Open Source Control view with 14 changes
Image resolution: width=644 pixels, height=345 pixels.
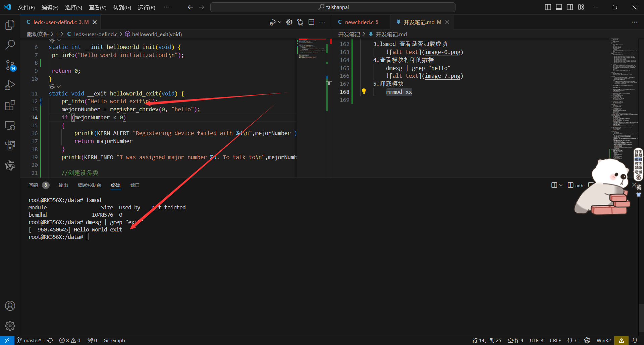pyautogui.click(x=10, y=65)
